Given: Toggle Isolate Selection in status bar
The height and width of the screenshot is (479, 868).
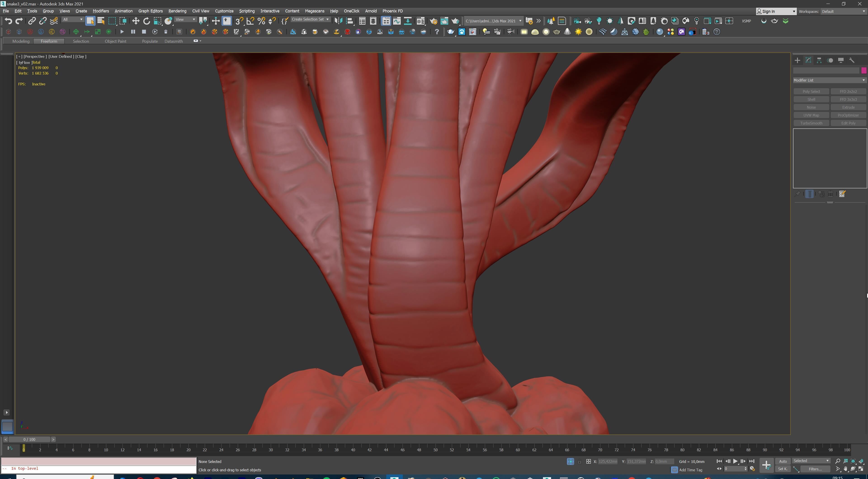Looking at the screenshot, I should click(x=570, y=461).
